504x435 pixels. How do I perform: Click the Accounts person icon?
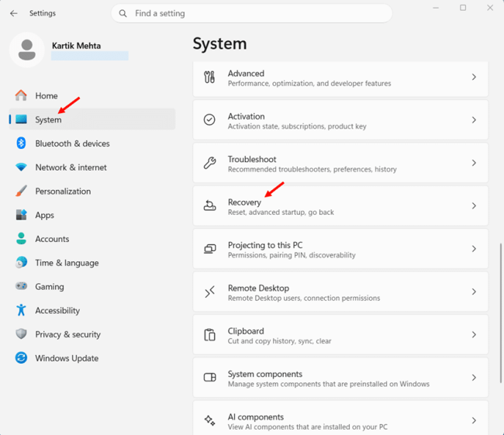click(21, 239)
